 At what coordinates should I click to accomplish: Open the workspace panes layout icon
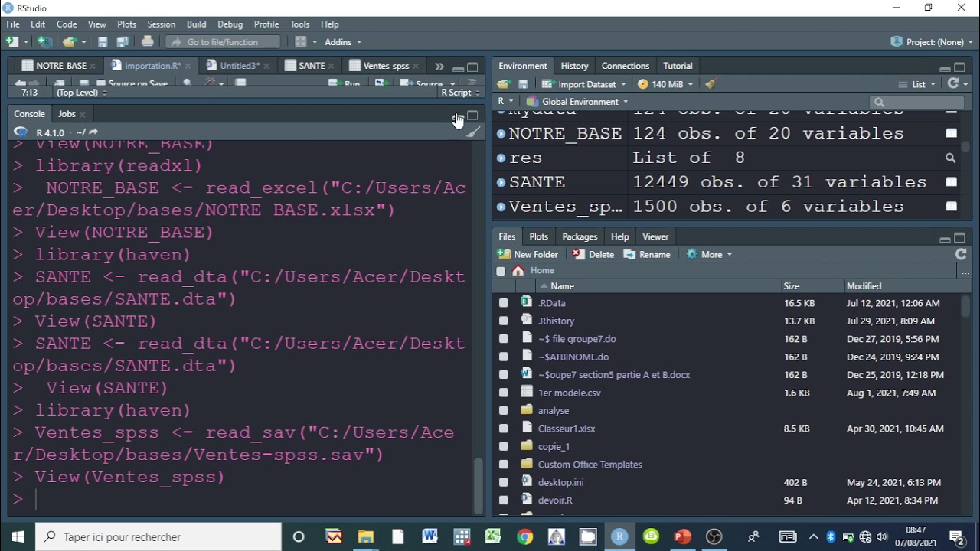tap(301, 42)
